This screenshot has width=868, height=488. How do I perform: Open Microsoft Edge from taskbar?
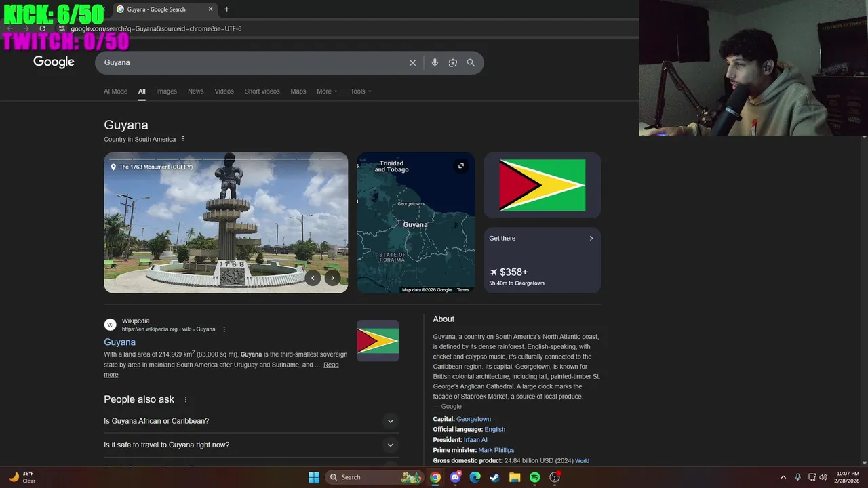[x=475, y=477]
